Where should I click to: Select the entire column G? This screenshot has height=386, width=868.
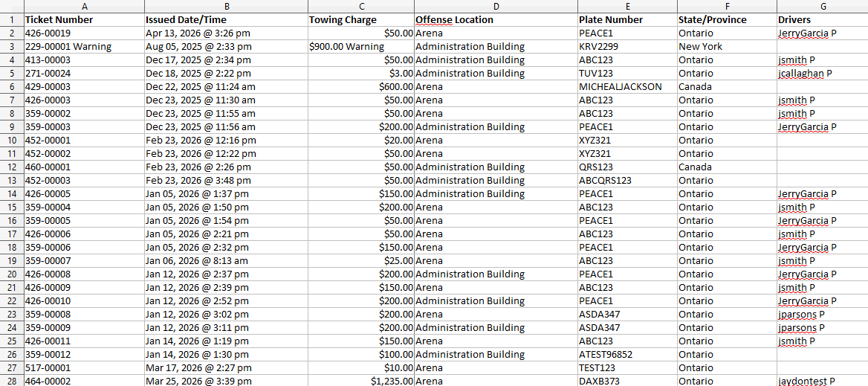point(822,6)
